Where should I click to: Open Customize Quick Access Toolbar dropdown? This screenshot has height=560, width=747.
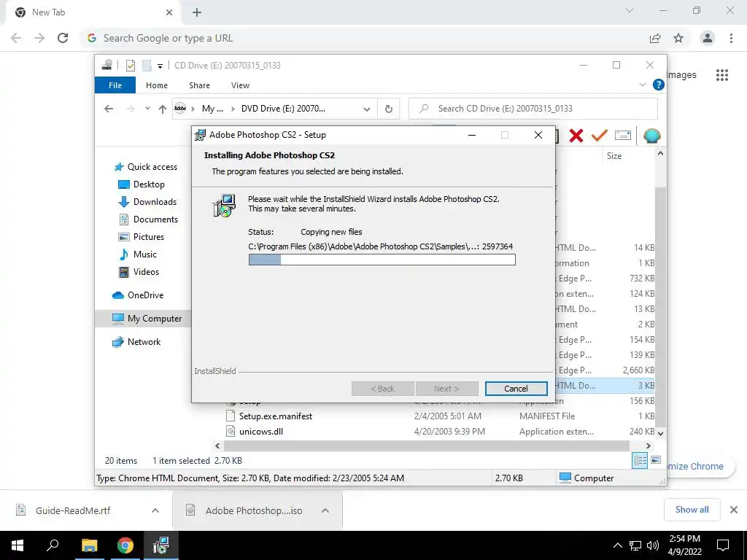pyautogui.click(x=160, y=66)
